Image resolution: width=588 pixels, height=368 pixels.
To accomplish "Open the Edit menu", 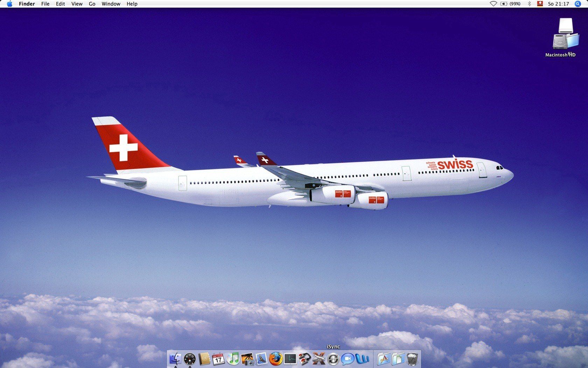I will [61, 4].
